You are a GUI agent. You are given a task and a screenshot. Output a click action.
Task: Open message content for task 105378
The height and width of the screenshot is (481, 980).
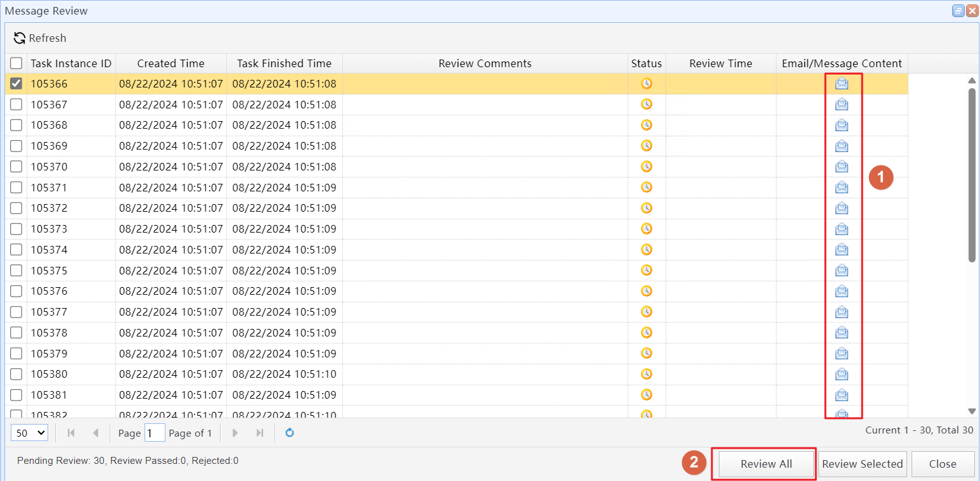pyautogui.click(x=841, y=333)
